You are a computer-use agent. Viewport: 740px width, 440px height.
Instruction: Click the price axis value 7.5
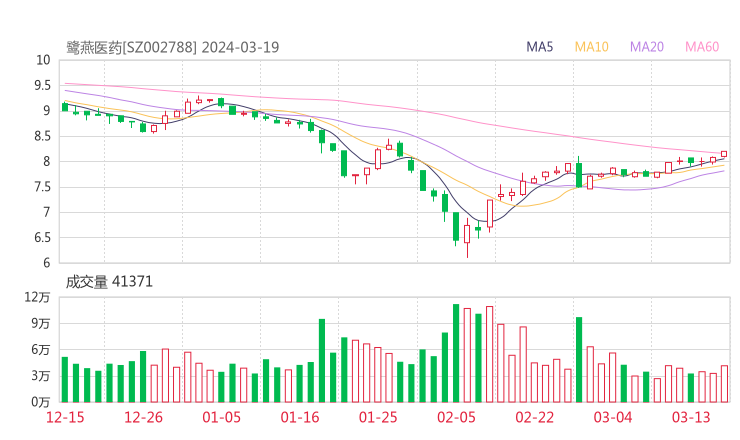click(42, 187)
